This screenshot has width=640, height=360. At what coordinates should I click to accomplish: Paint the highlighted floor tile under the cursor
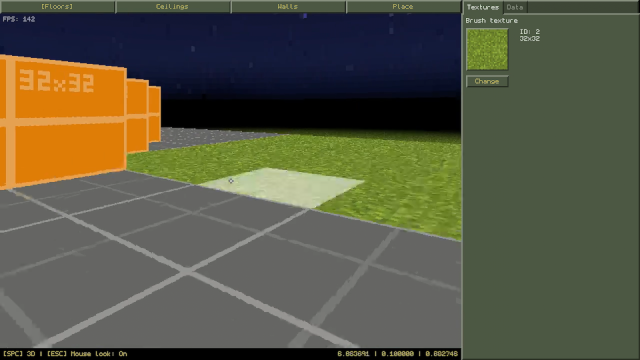[282, 187]
